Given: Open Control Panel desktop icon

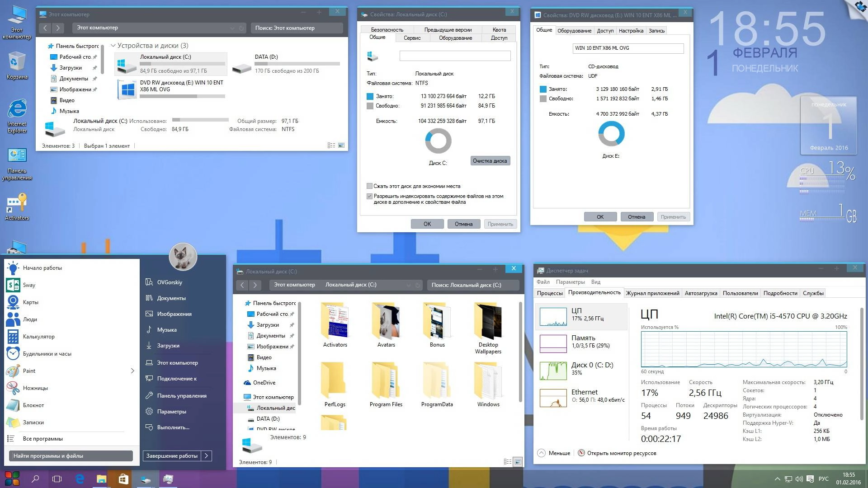Looking at the screenshot, I should coord(17,164).
